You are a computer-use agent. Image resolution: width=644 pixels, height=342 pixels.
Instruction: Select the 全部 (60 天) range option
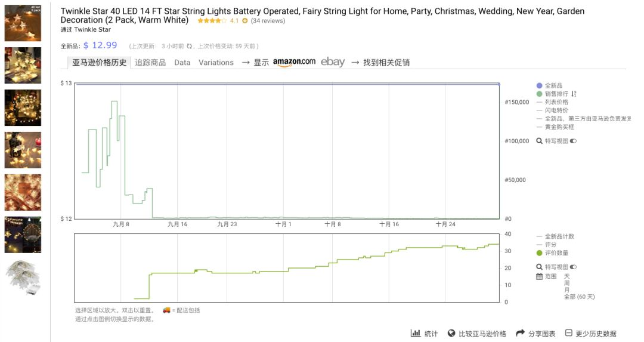tap(579, 297)
